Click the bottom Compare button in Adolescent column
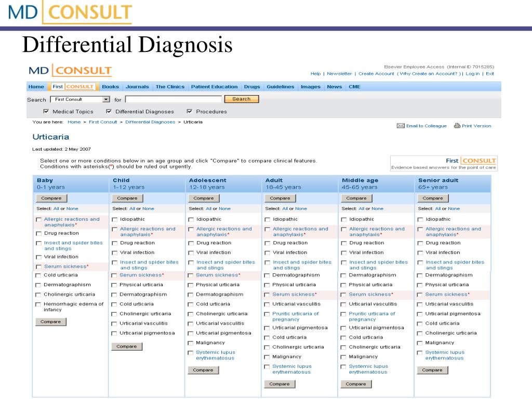 [203, 370]
